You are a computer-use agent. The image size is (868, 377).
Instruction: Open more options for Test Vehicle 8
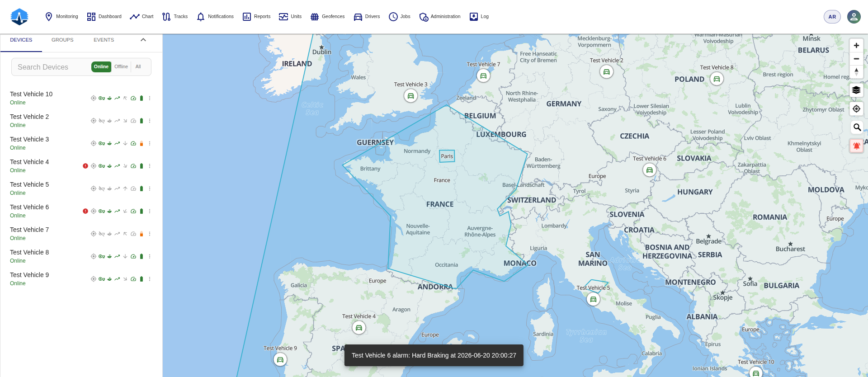click(x=150, y=256)
